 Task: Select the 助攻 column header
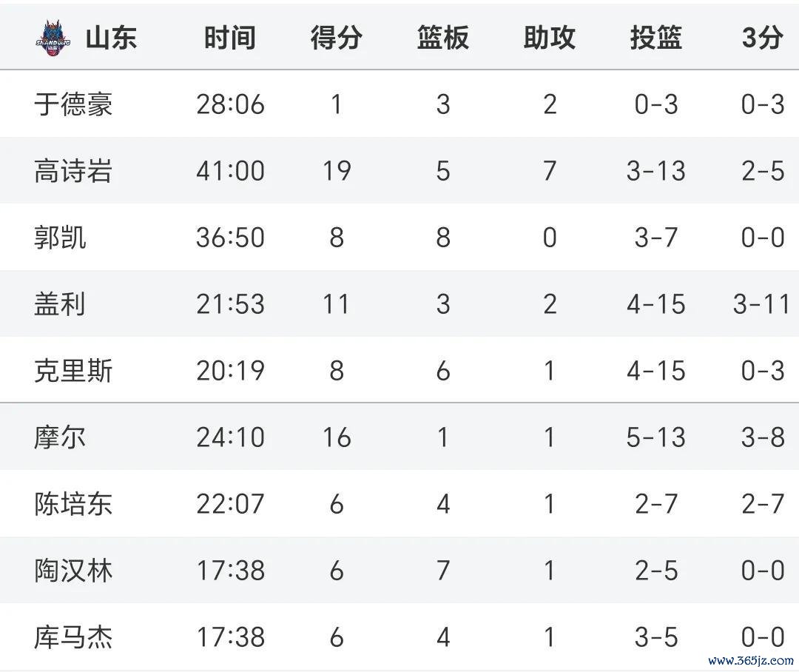coord(549,38)
